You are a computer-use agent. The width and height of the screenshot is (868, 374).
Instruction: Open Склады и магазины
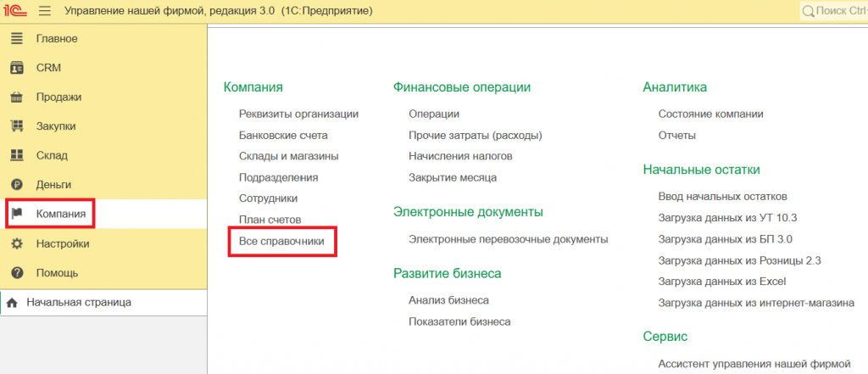coord(289,156)
